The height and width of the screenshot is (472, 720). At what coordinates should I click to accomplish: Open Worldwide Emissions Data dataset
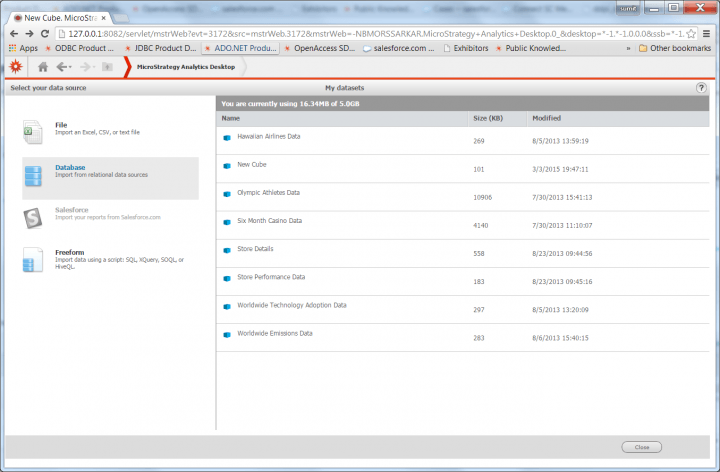[x=274, y=333]
